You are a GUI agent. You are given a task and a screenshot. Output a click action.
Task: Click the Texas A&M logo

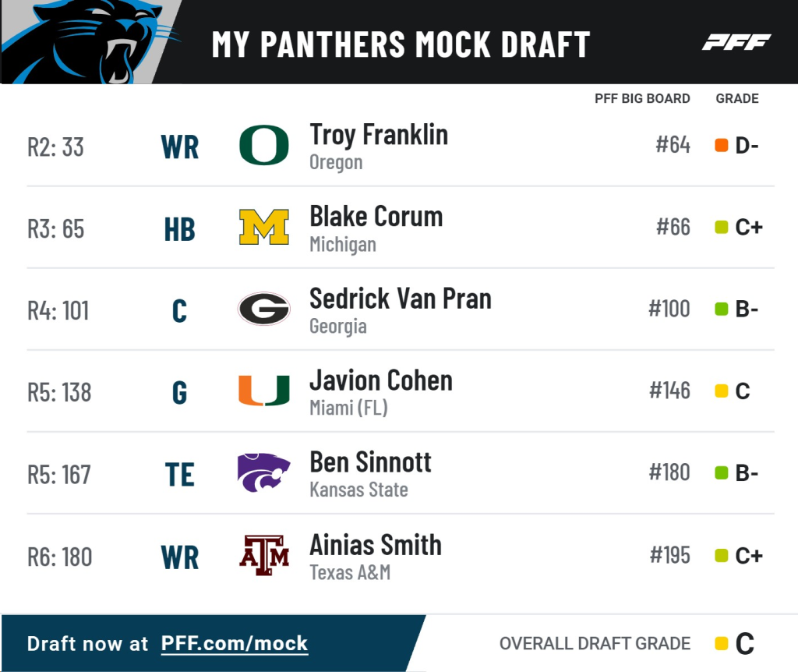264,555
